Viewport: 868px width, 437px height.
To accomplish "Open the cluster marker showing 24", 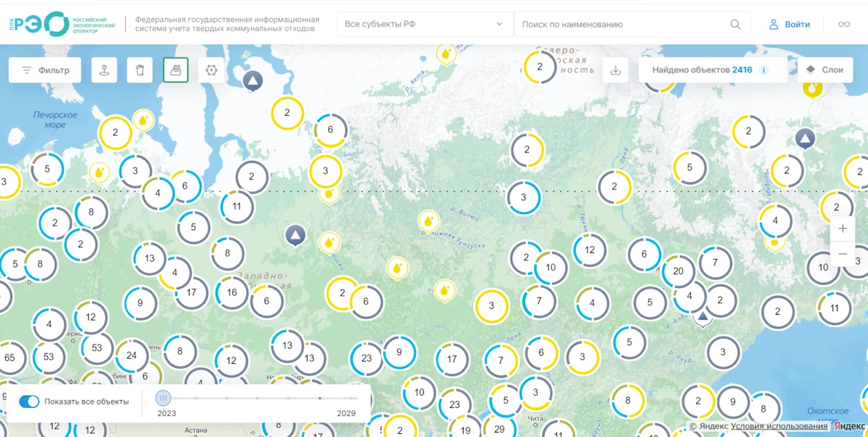I will pyautogui.click(x=132, y=355).
